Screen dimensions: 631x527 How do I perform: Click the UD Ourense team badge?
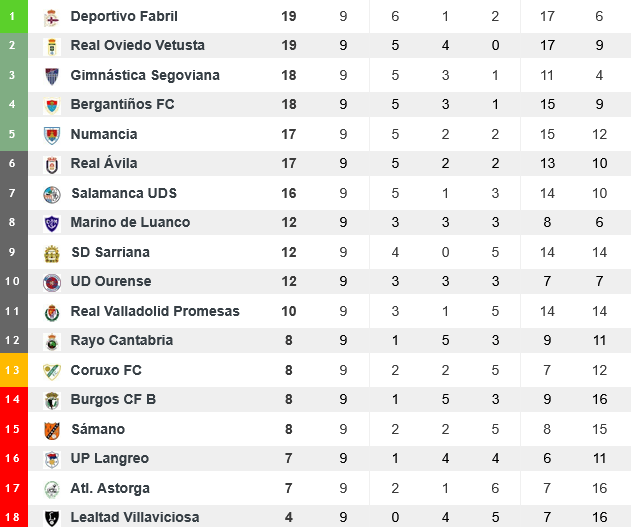coord(52,282)
